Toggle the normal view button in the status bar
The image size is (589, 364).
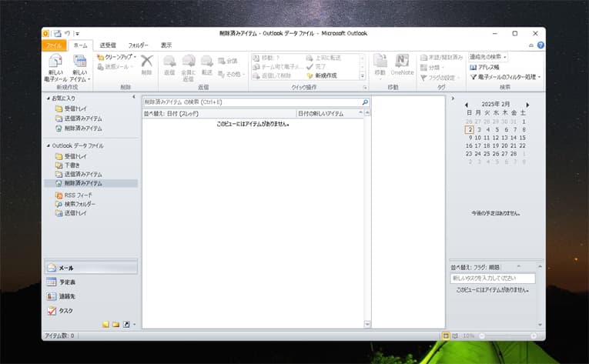point(446,336)
